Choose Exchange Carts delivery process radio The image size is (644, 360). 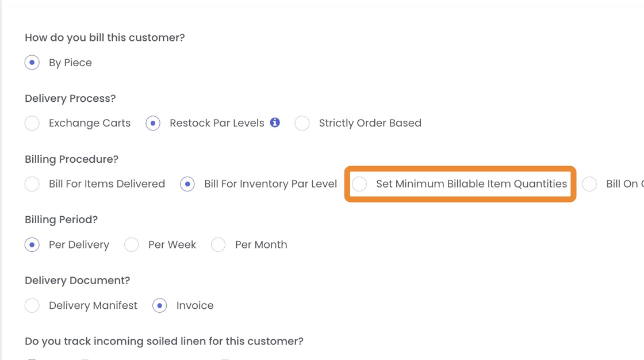coord(32,123)
